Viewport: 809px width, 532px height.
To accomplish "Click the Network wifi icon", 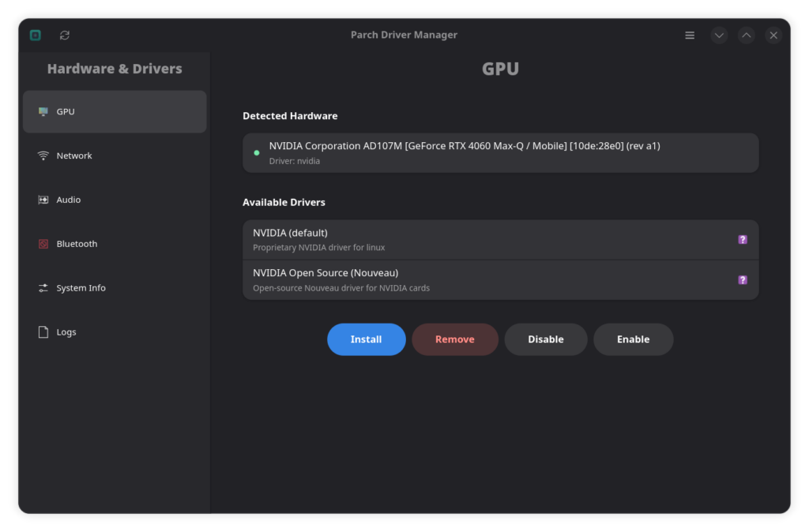I will 43,155.
